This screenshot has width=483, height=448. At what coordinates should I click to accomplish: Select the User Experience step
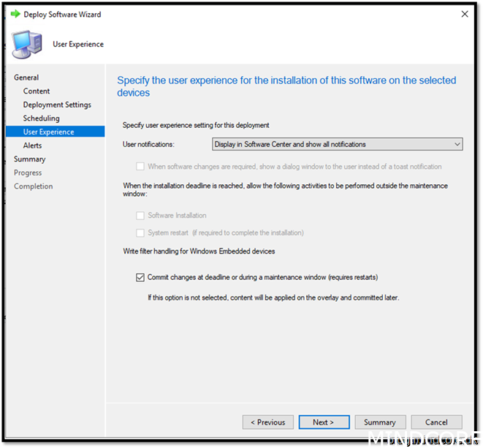click(x=48, y=132)
